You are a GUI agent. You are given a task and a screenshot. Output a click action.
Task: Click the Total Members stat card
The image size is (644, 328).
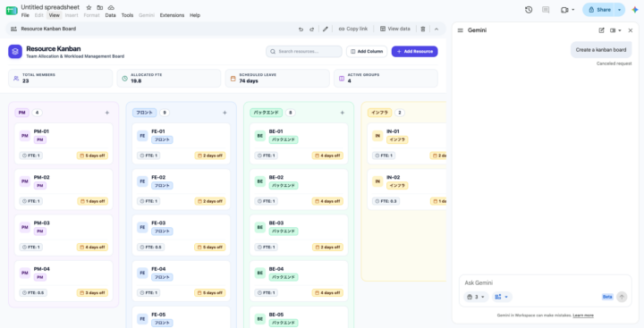point(61,78)
